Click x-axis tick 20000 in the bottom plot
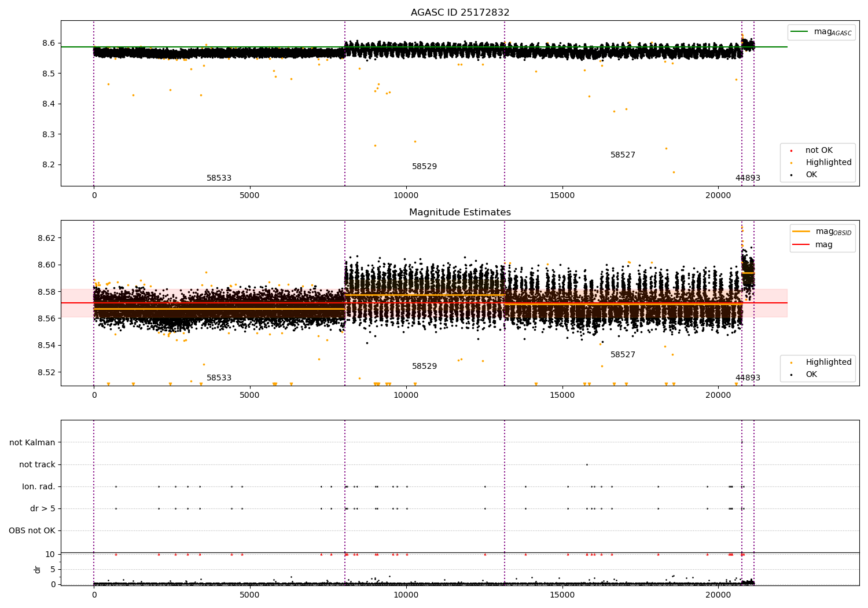 tap(718, 596)
